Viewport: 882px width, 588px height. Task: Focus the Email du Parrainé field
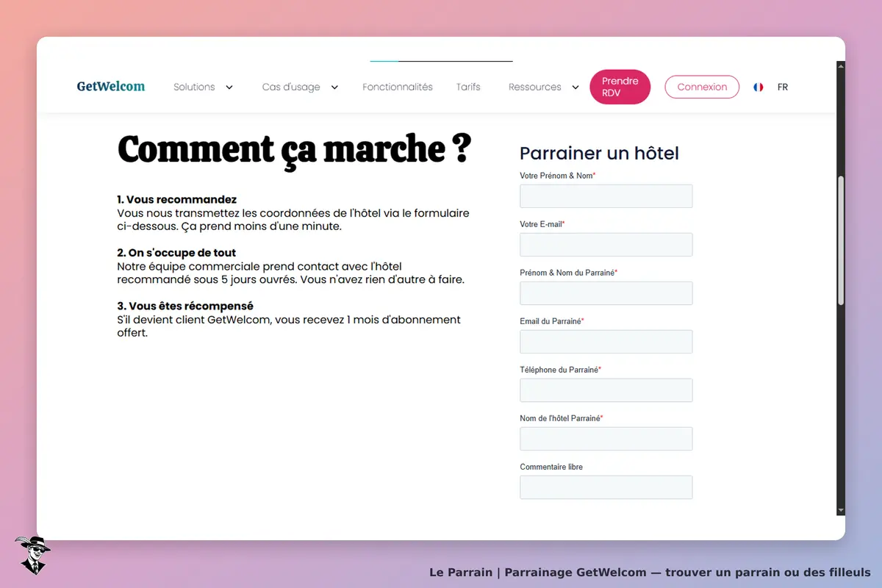click(x=606, y=342)
